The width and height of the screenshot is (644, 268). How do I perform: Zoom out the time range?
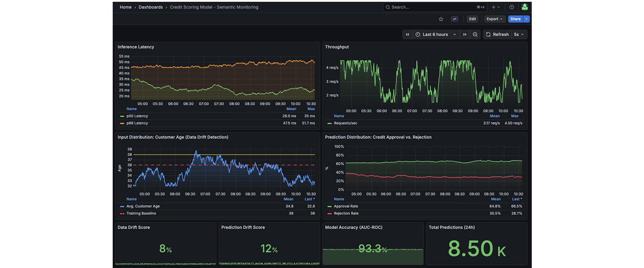(475, 34)
